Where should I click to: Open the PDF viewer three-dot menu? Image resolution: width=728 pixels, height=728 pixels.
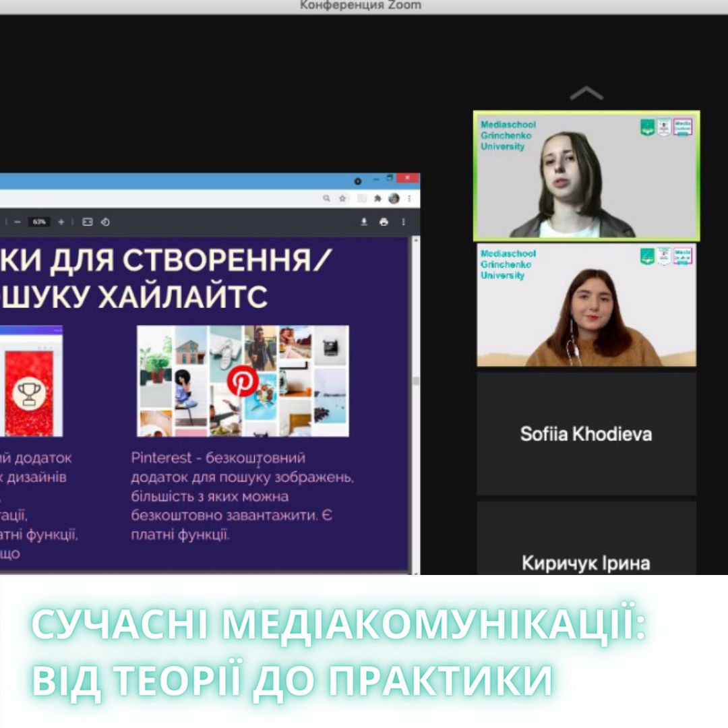pyautogui.click(x=404, y=222)
